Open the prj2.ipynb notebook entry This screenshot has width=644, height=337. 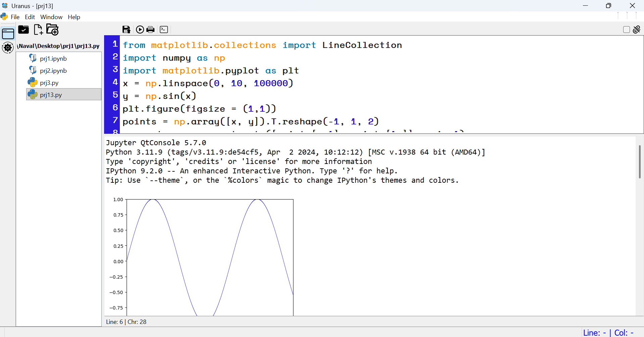(x=53, y=70)
